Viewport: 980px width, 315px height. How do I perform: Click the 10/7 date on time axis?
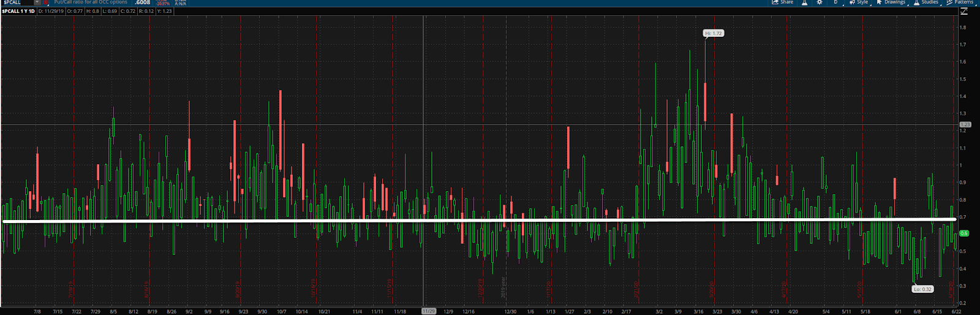tap(282, 312)
